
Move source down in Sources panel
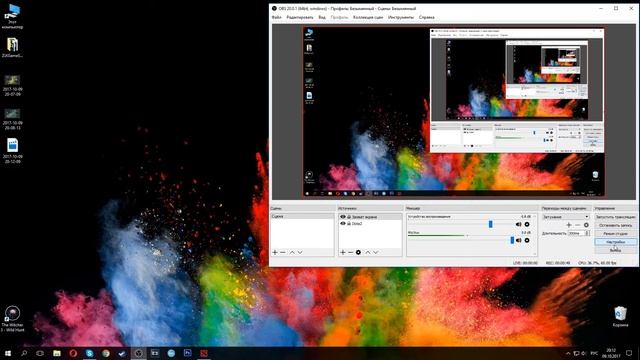pyautogui.click(x=376, y=253)
